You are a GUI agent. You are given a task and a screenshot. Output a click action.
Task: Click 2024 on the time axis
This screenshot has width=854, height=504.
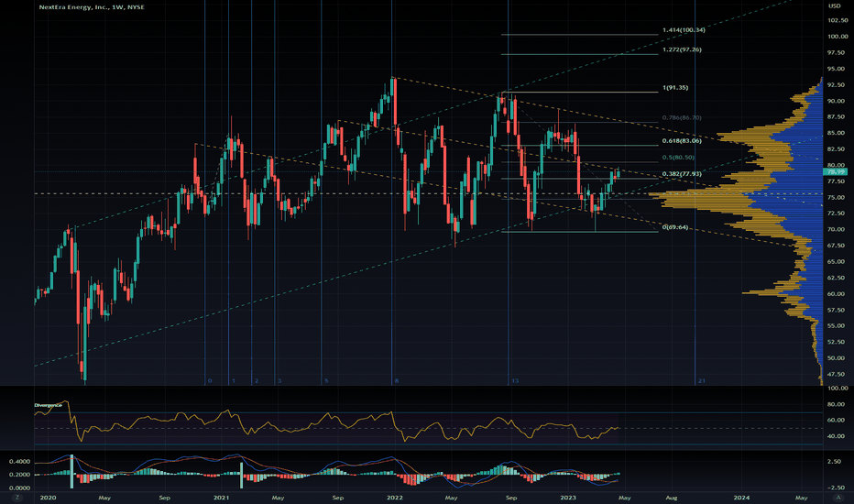pos(741,498)
